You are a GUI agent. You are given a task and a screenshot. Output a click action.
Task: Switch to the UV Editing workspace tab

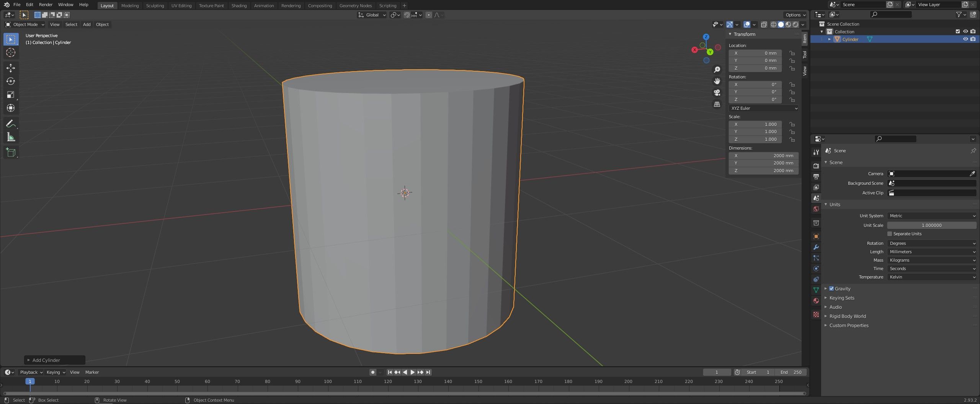pos(181,5)
